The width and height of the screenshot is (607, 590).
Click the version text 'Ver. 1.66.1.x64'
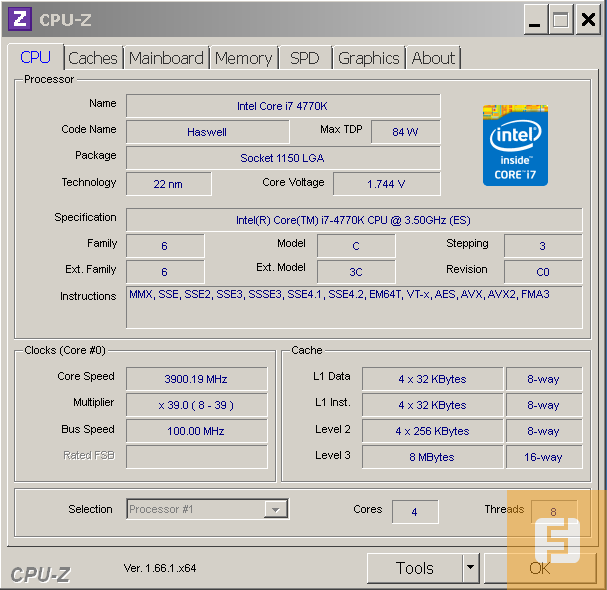160,568
